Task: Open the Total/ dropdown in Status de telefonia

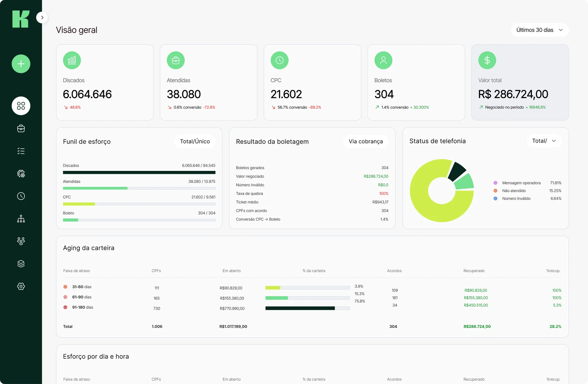Action: (x=544, y=141)
